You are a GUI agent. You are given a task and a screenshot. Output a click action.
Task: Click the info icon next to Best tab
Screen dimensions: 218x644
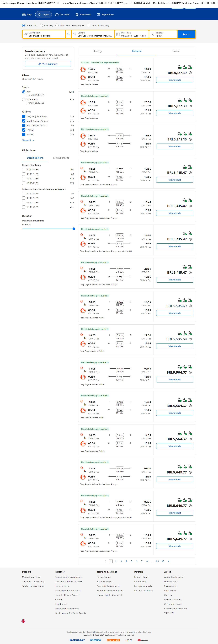point(100,51)
